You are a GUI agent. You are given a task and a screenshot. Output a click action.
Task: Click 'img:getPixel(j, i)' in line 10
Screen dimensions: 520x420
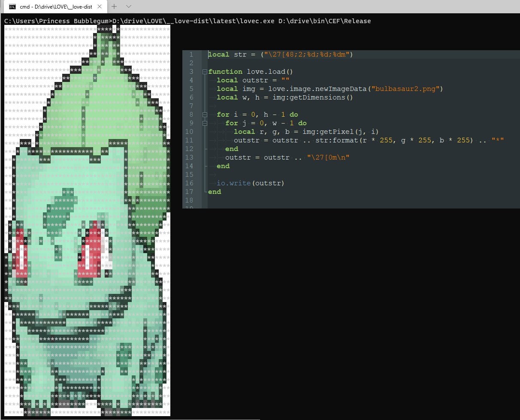[341, 132]
